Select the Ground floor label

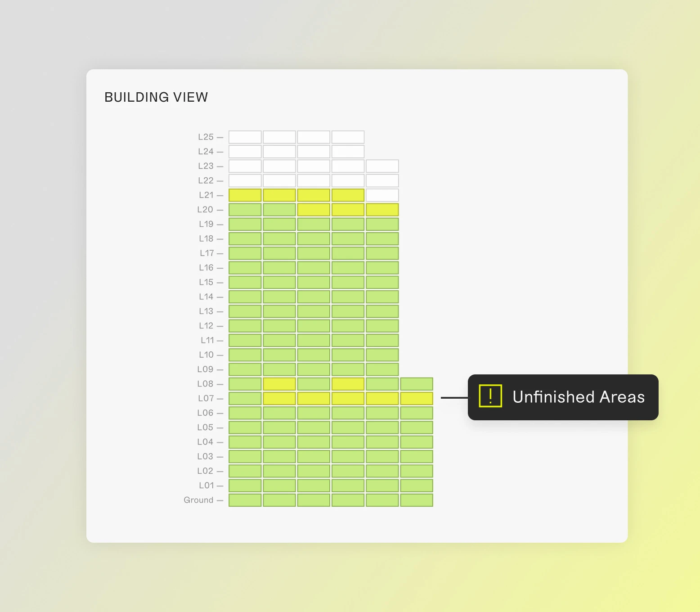[x=198, y=500]
